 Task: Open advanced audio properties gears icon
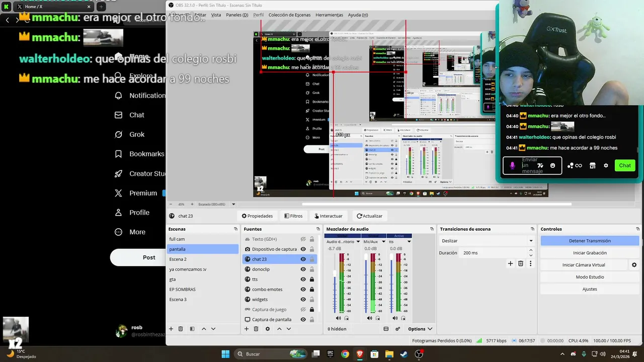(397, 329)
